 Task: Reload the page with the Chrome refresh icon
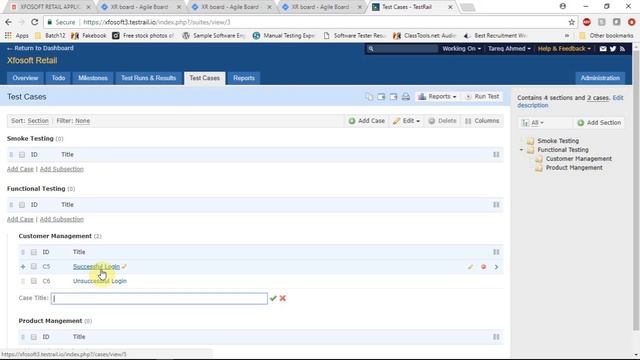coord(35,22)
